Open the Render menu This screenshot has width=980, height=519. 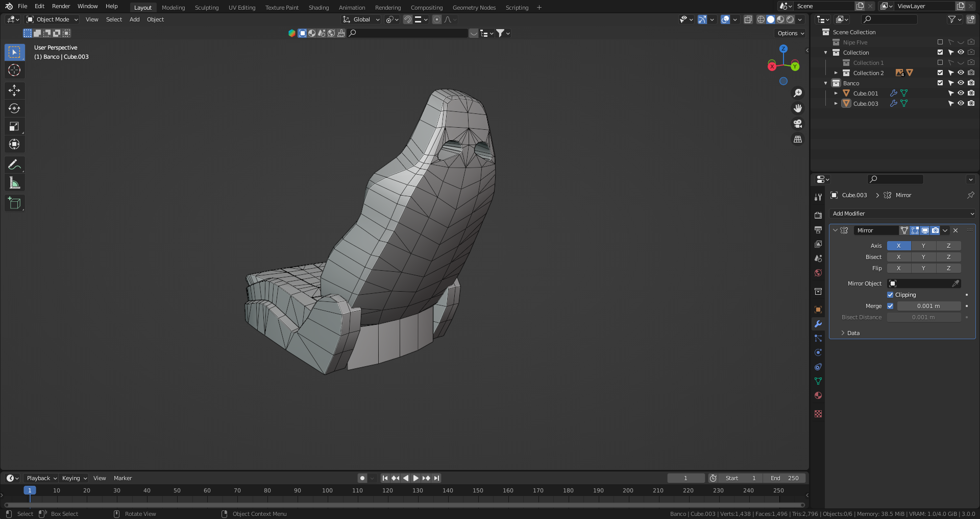tap(61, 6)
